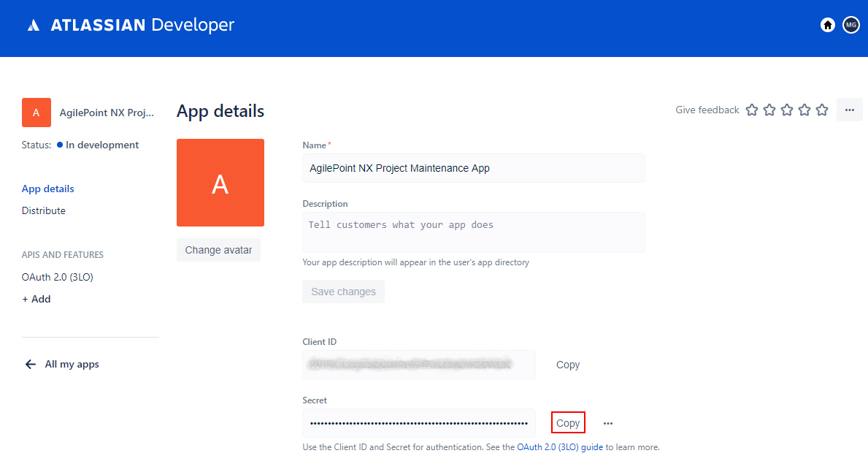This screenshot has height=464, width=868.
Task: Rate two stars in Give feedback
Action: pos(769,110)
